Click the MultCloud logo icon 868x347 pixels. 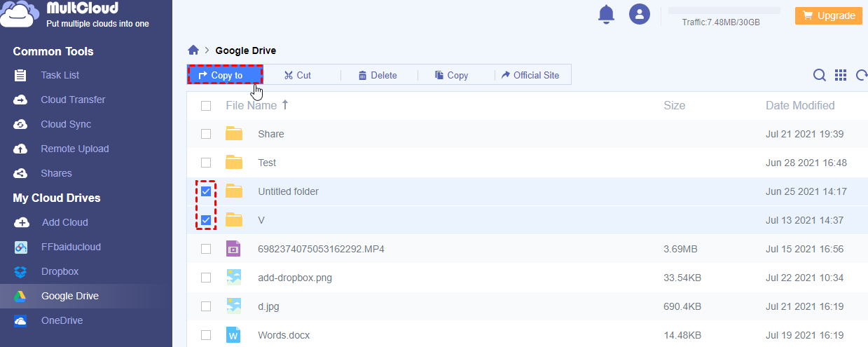(x=20, y=14)
